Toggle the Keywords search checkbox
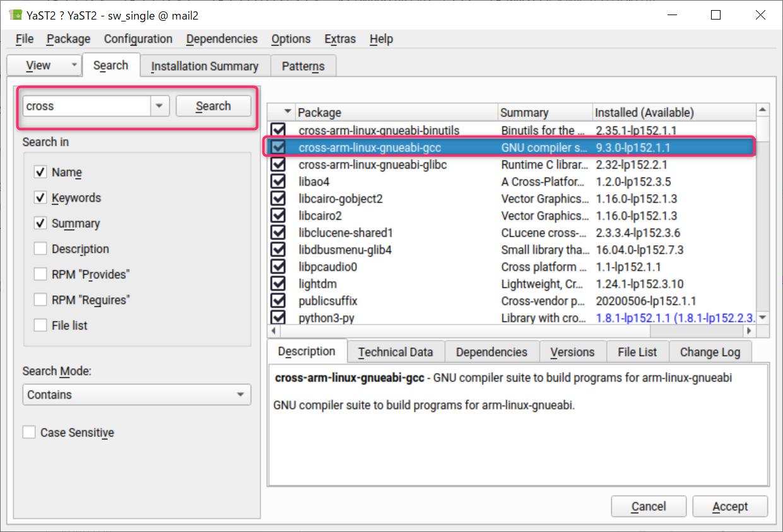The height and width of the screenshot is (532, 783). pos(40,198)
